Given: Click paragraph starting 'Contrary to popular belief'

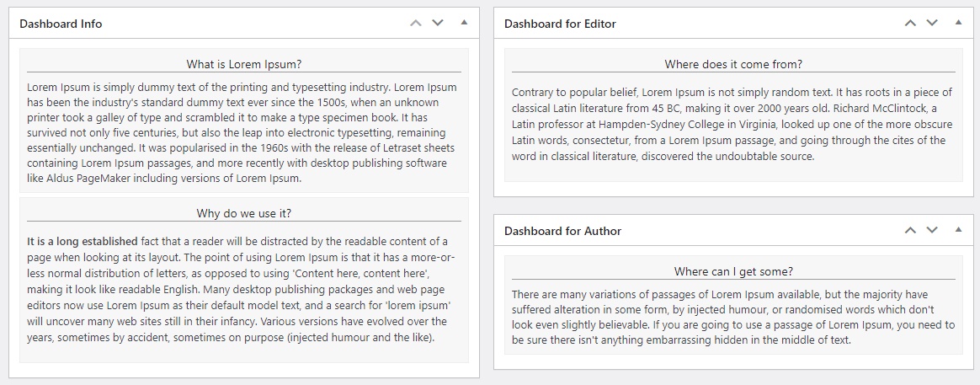Looking at the screenshot, I should (x=732, y=125).
